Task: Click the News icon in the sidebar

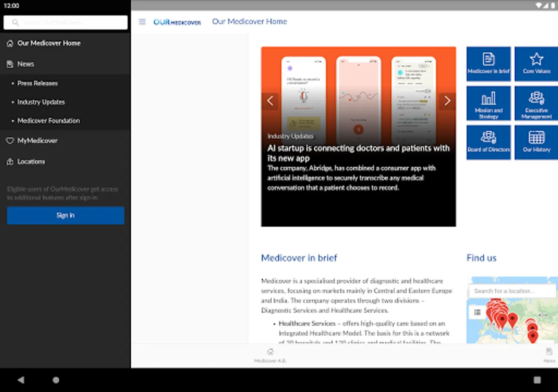Action: (x=10, y=64)
